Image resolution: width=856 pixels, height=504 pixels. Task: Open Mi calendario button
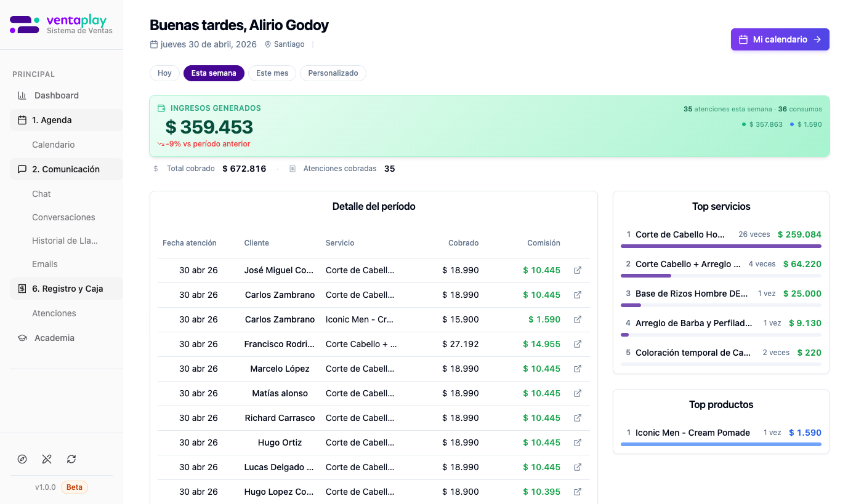780,39
